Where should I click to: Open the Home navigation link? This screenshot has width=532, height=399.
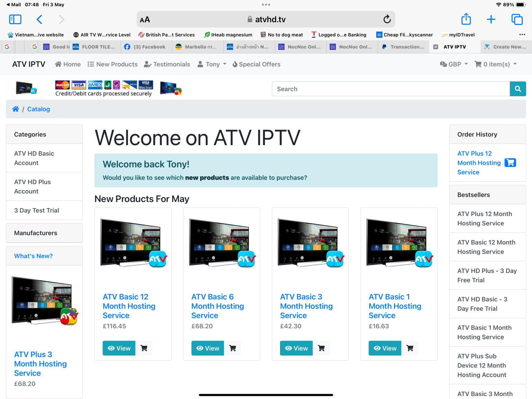point(68,64)
